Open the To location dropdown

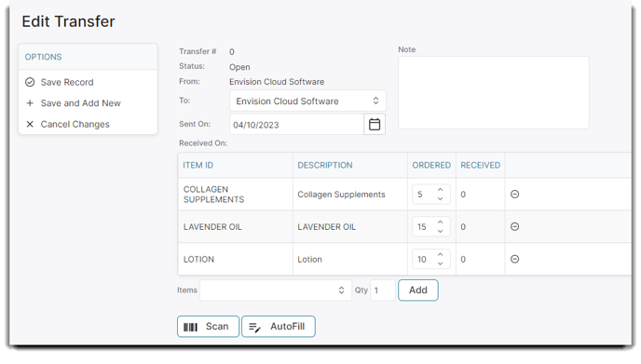pos(307,101)
